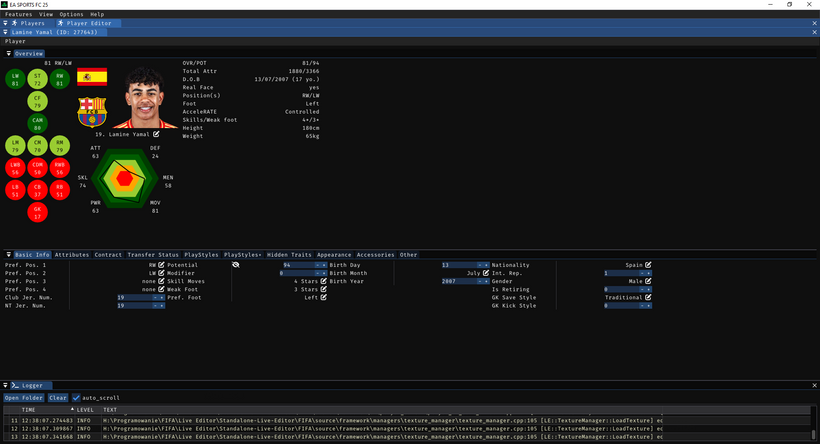Toggle the auto_scroll checkbox in Logger
The width and height of the screenshot is (820, 444).
[76, 397]
